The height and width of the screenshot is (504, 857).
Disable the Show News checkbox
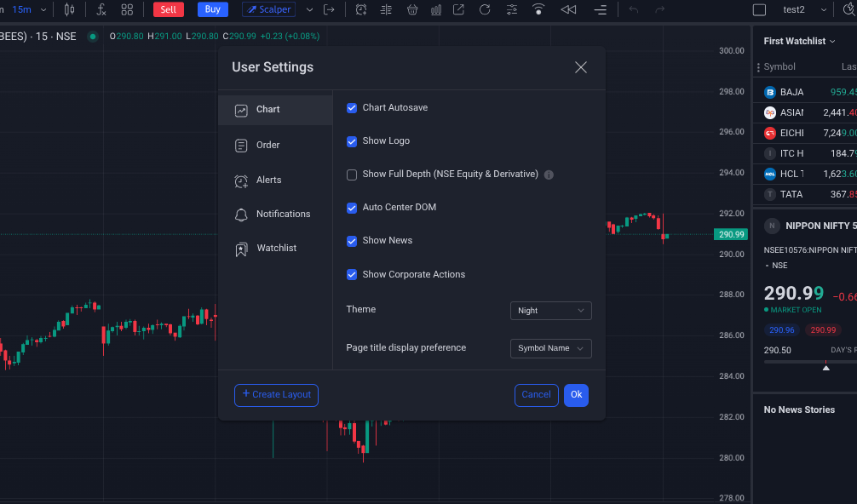(x=352, y=241)
